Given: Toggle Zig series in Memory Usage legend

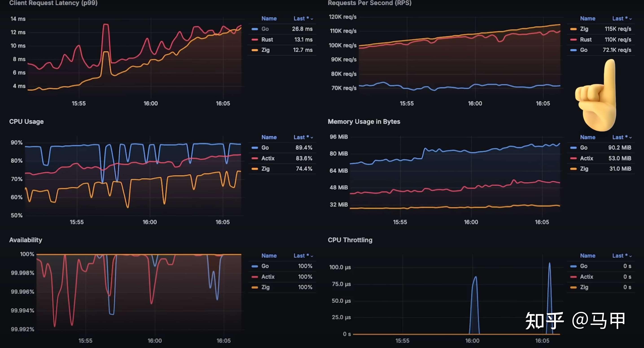Looking at the screenshot, I should click(584, 169).
